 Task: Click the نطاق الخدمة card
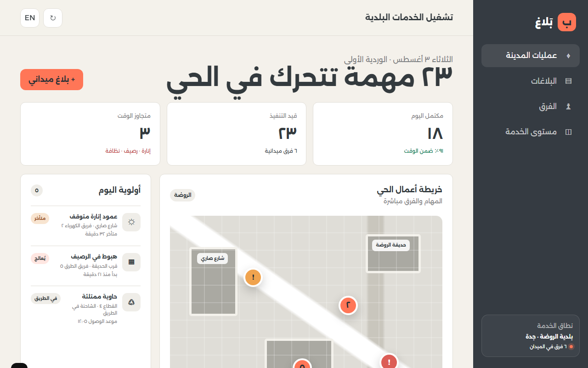coord(531,336)
